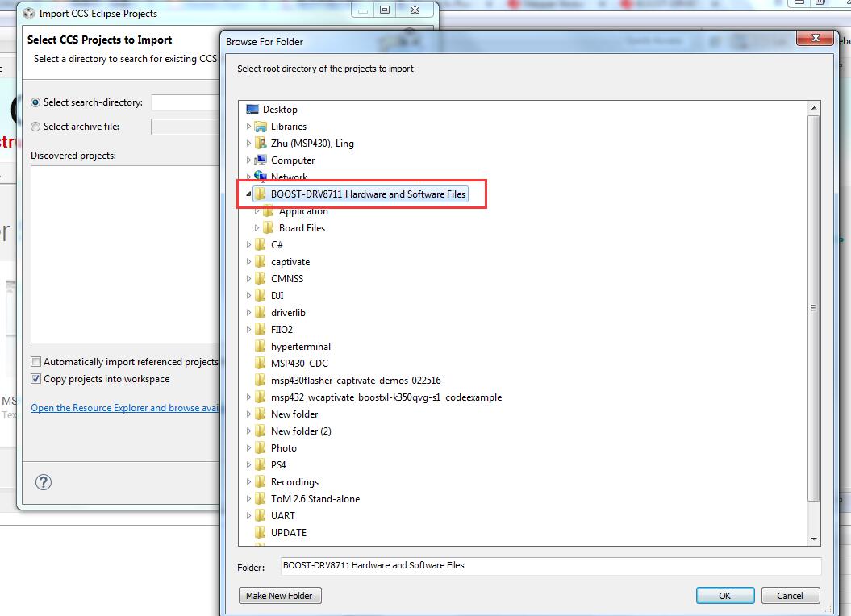Expand the Libraries tree node
Viewport: 851px width, 616px height.
pos(248,127)
